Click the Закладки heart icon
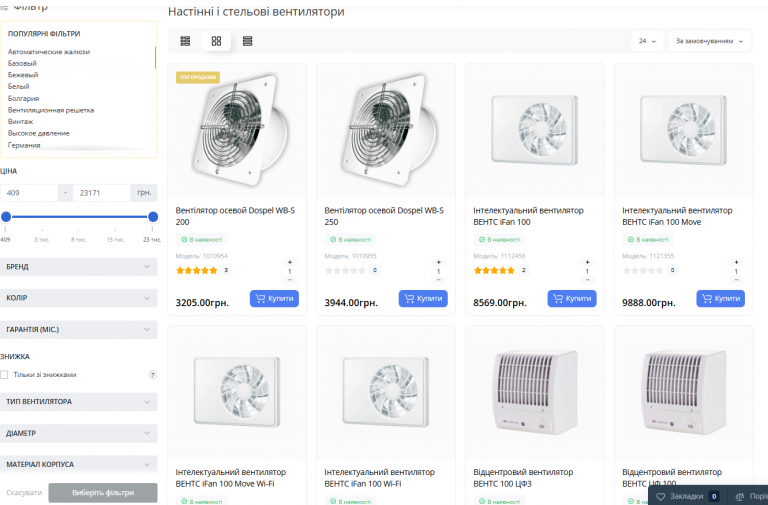The height and width of the screenshot is (505, 768). point(660,497)
